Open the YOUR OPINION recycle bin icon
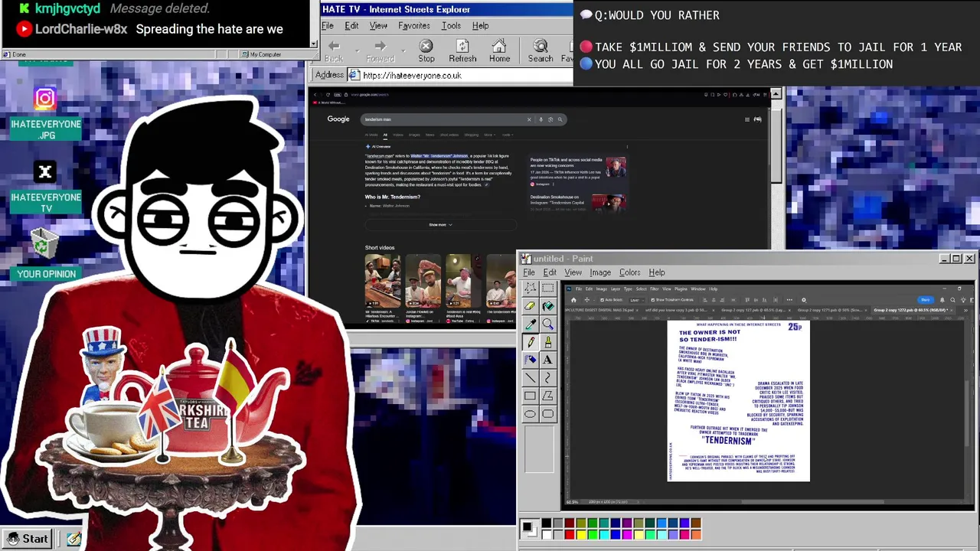980x551 pixels. (45, 245)
